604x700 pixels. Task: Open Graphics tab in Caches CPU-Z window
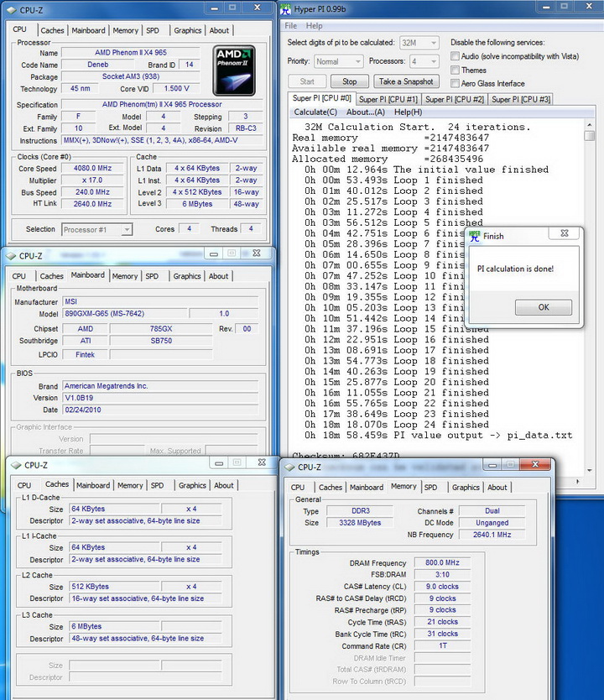[x=192, y=485]
